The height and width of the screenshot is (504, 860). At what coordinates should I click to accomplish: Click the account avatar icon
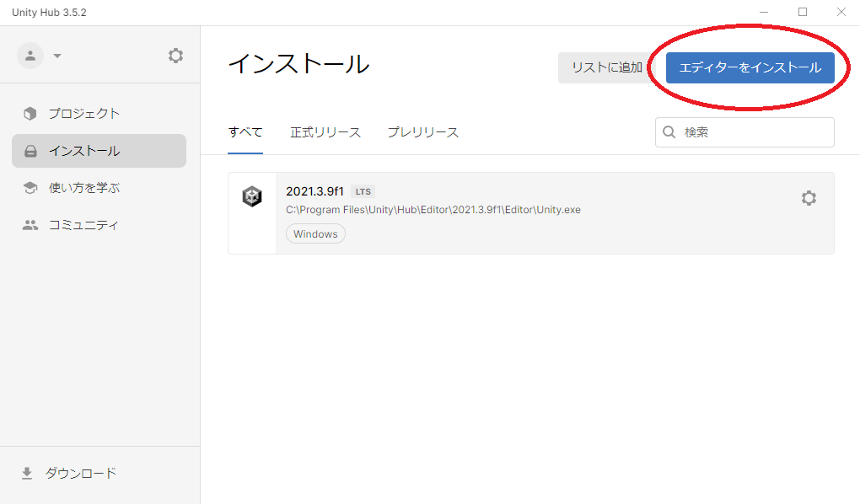(30, 56)
